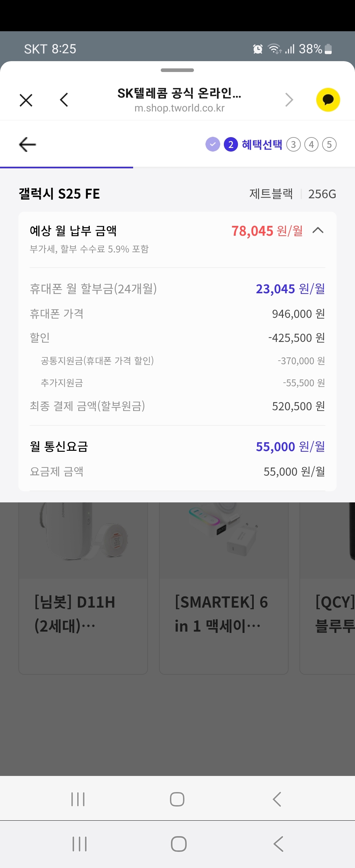355x868 pixels.
Task: Open the yellow KakaoTalk chat icon
Action: point(328,100)
